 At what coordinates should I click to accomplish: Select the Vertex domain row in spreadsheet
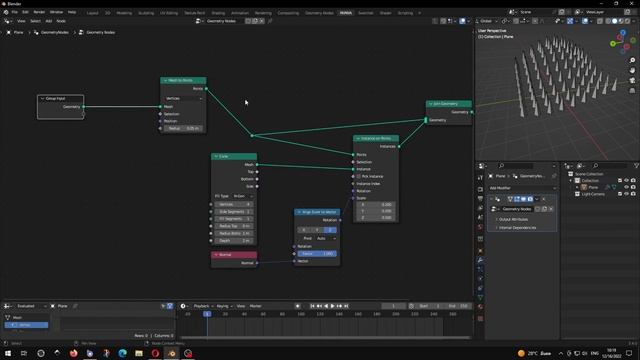click(x=26, y=325)
